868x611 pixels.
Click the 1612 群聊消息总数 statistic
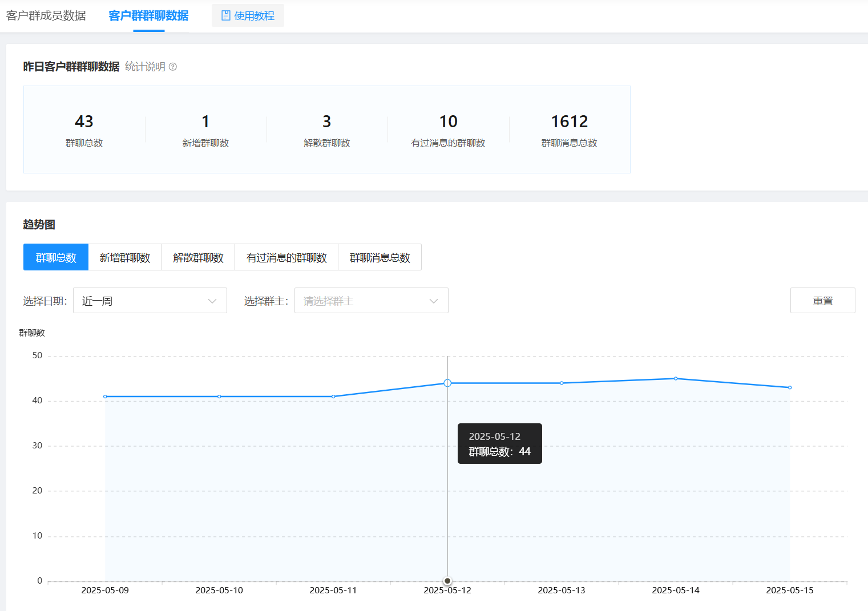pos(570,130)
